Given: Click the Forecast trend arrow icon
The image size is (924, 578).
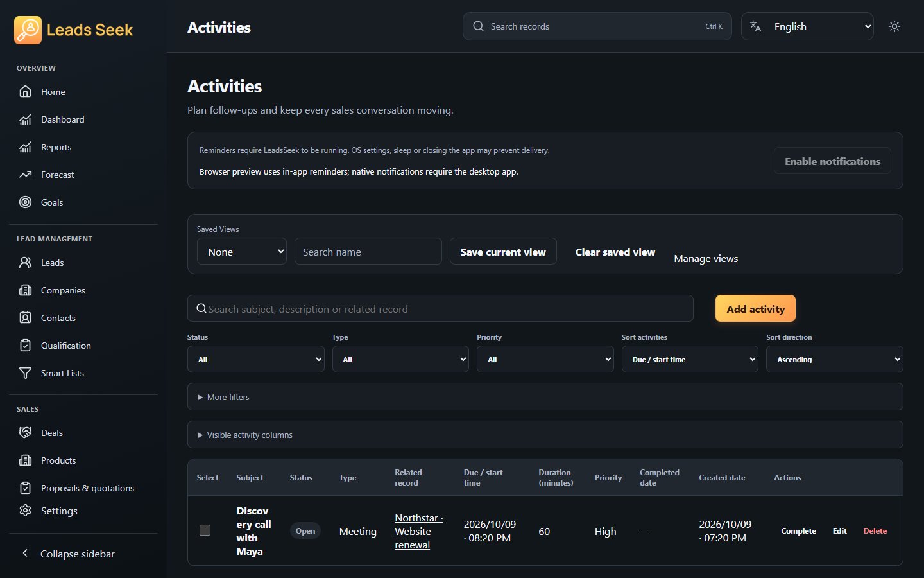Looking at the screenshot, I should point(25,175).
